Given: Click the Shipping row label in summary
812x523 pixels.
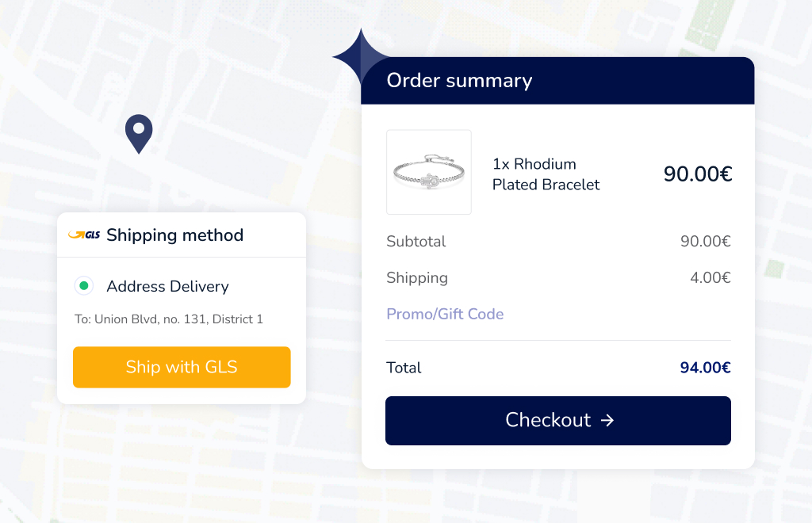Looking at the screenshot, I should [x=417, y=277].
